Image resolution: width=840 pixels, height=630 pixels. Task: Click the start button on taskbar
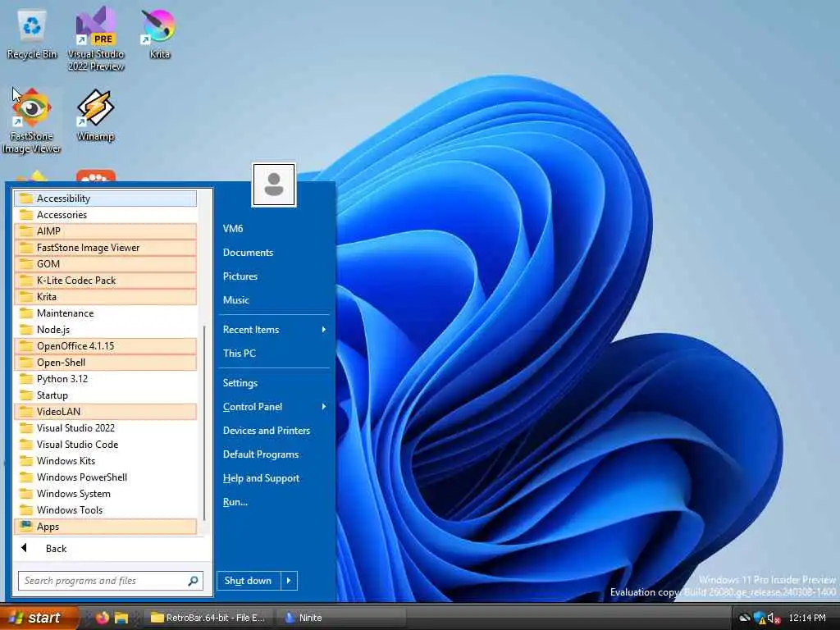coord(38,618)
